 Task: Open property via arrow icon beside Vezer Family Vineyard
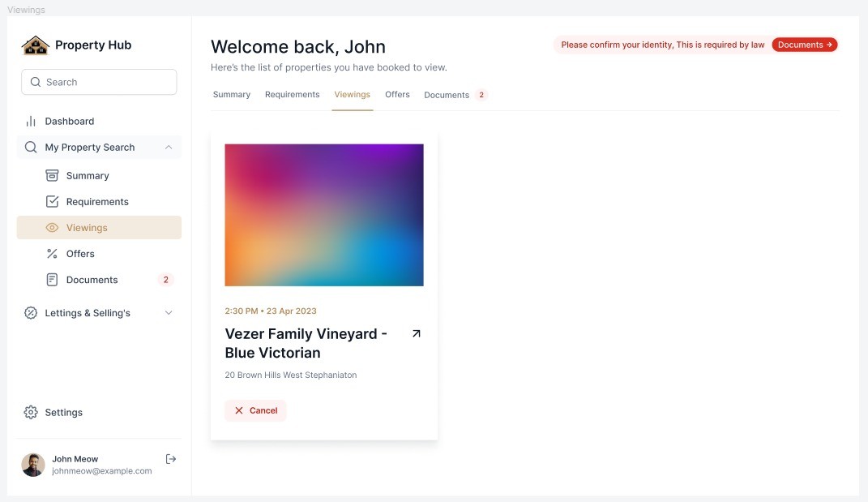tap(417, 333)
